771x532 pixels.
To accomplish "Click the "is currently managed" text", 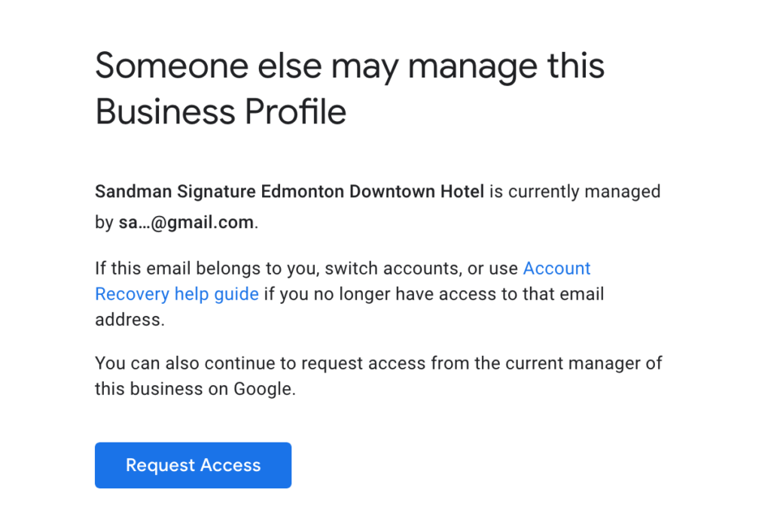I will pos(575,191).
